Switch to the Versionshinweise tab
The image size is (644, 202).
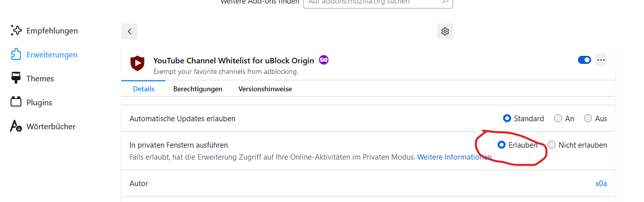coord(265,89)
